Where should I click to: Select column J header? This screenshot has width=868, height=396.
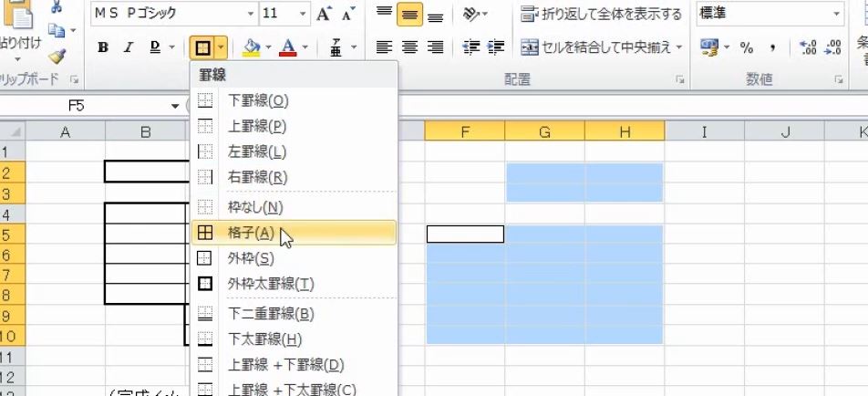(x=784, y=131)
